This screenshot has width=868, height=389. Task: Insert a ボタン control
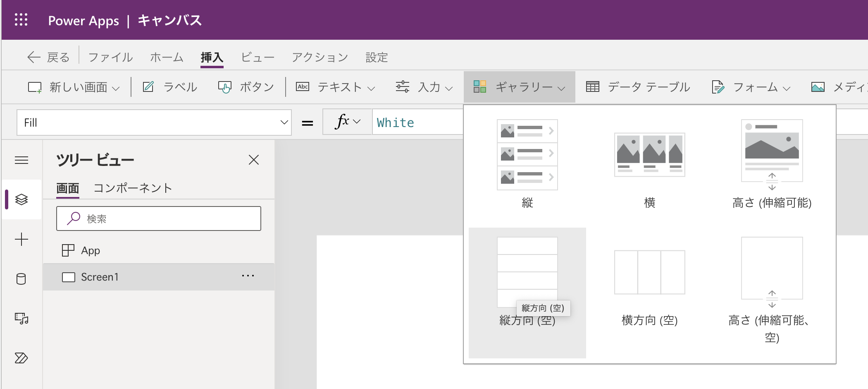click(246, 87)
